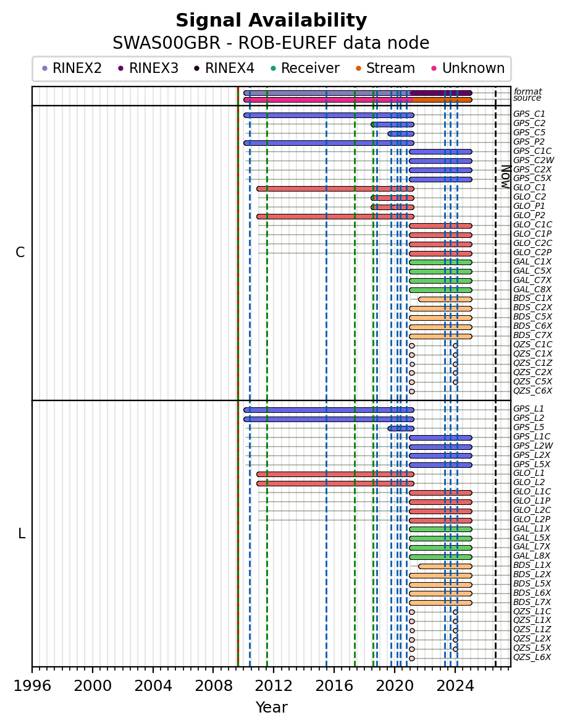Click the BDS_L6X row label
567x728 pixels.
pos(532,593)
